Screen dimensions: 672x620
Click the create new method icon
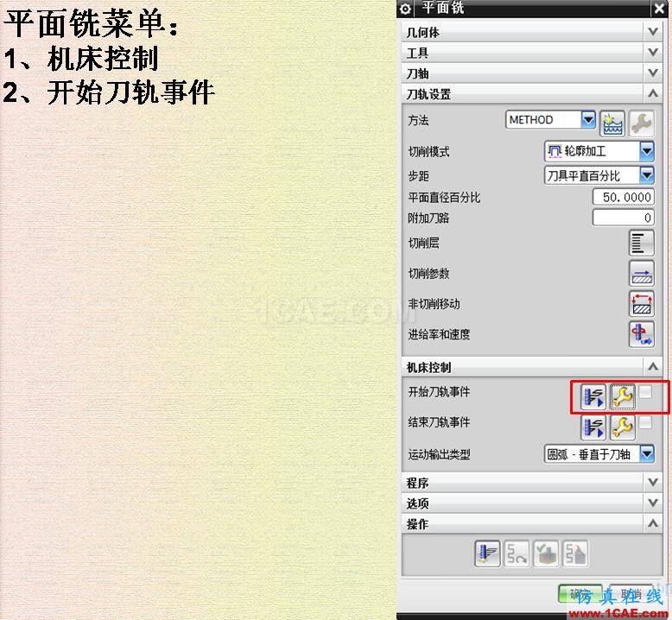612,123
